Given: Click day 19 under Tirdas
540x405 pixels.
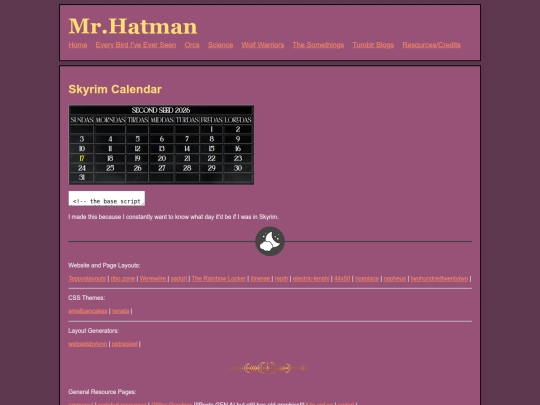Looking at the screenshot, I should tap(137, 158).
